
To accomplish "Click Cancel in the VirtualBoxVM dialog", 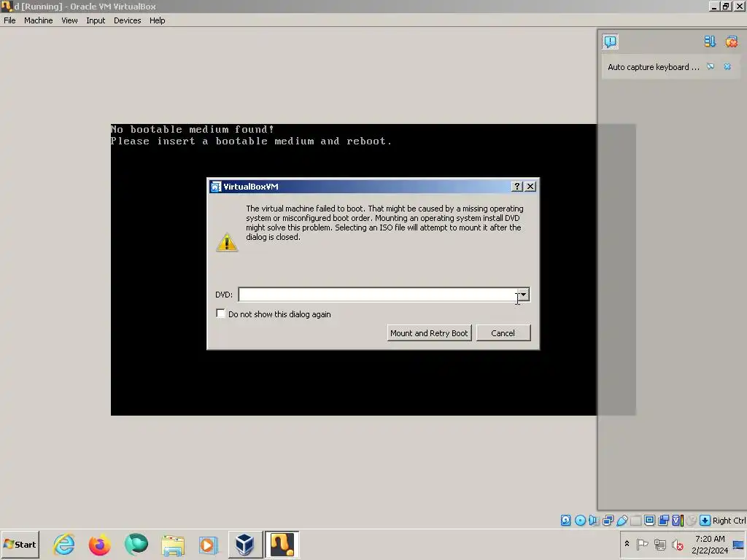I will 503,332.
